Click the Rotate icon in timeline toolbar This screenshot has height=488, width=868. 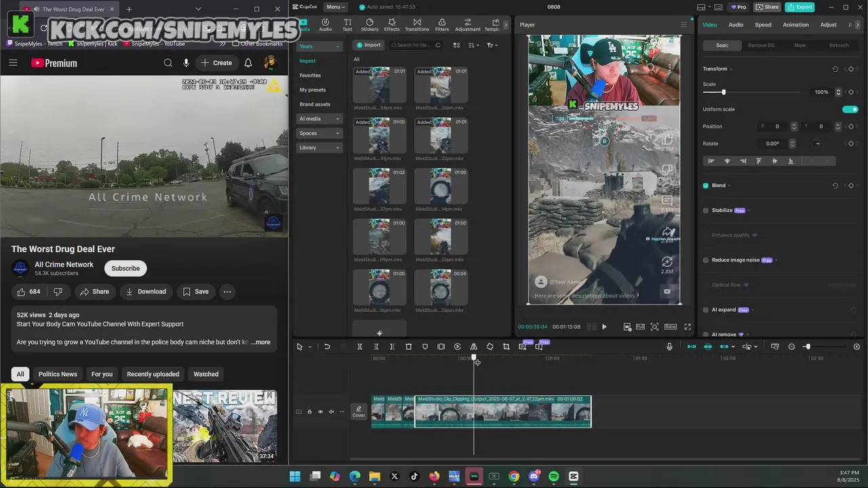(490, 346)
